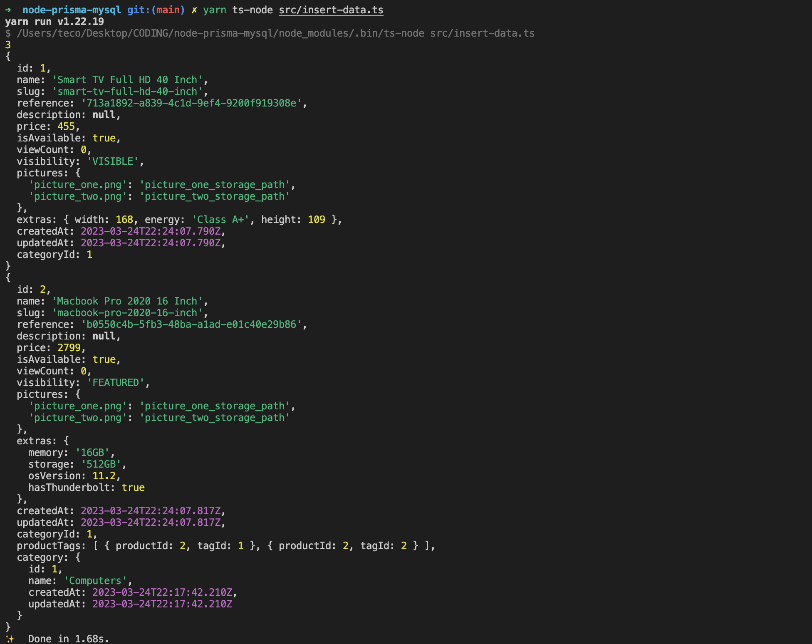Click the 'git:(main)' branch indicator
The image size is (812, 644).
(156, 10)
